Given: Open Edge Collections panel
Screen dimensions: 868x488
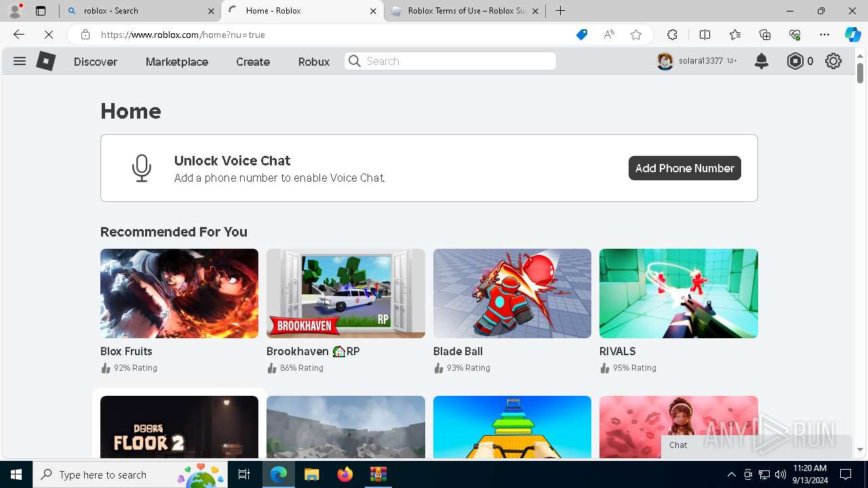Looking at the screenshot, I should click(x=765, y=35).
